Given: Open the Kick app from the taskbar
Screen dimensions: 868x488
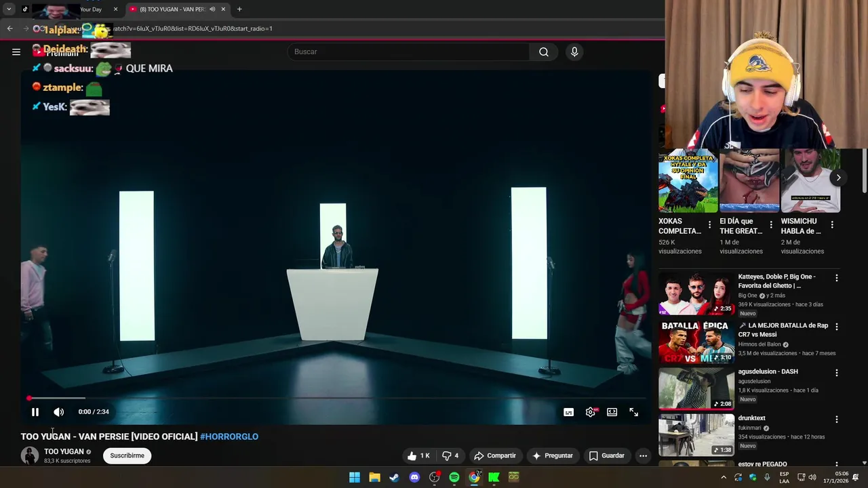Looking at the screenshot, I should (x=494, y=477).
